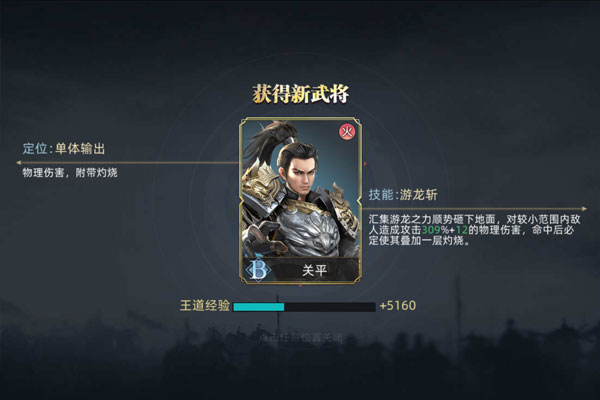Click the faint 点击任意位置关闭 hint

coord(300,338)
